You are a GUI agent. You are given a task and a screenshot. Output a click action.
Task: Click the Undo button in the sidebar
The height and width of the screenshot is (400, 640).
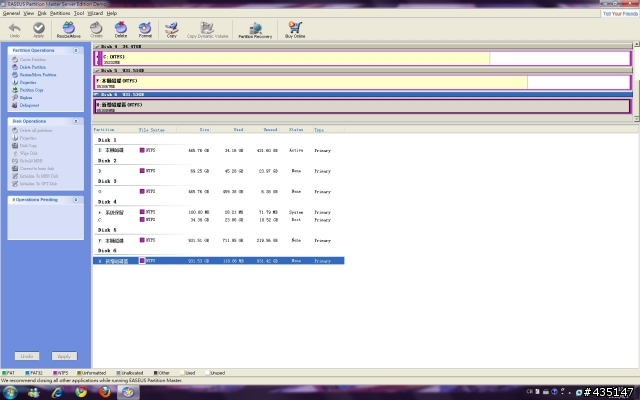point(27,356)
